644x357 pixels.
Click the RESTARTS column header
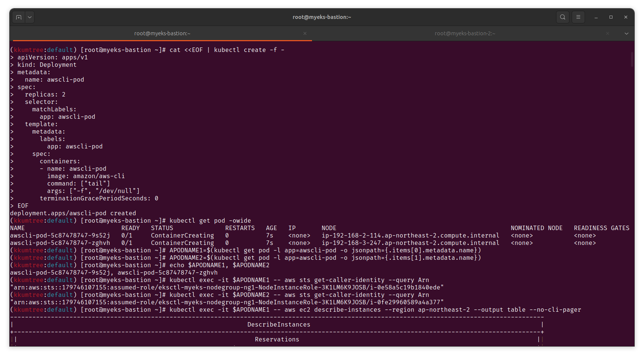[240, 228]
